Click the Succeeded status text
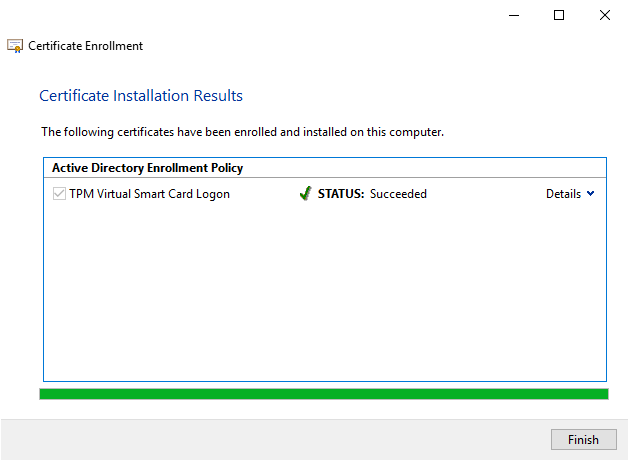The height and width of the screenshot is (461, 629). click(x=398, y=194)
